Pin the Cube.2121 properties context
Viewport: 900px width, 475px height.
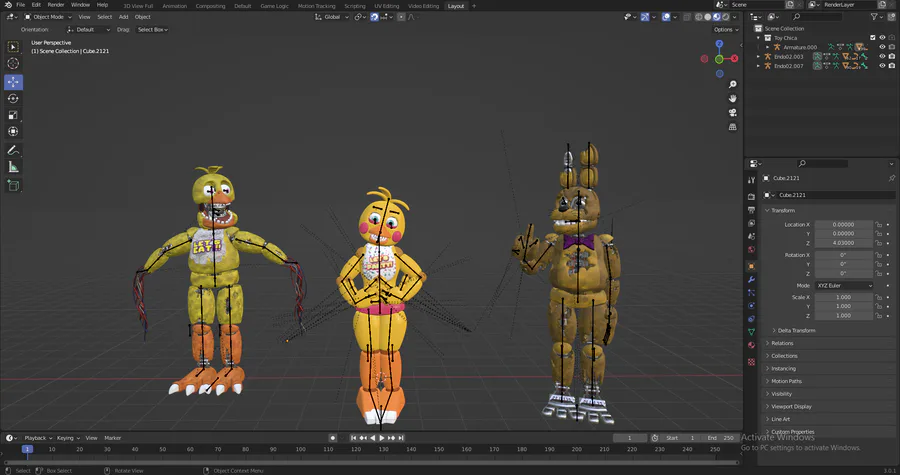coord(891,178)
